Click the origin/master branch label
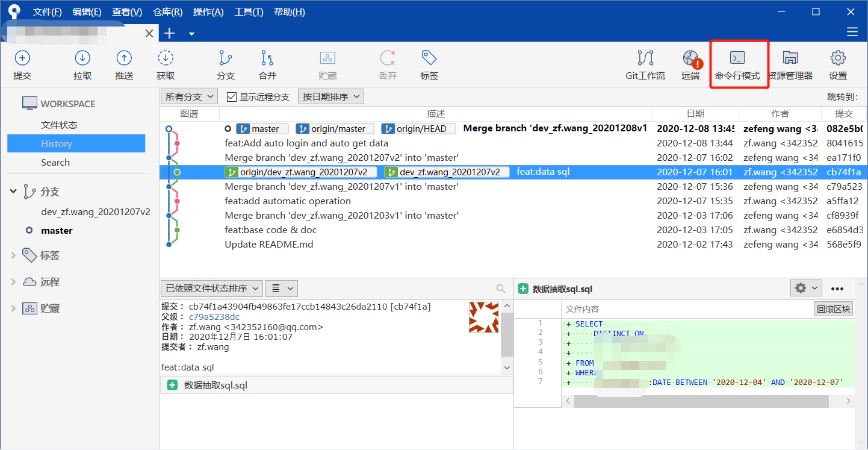 click(x=335, y=129)
